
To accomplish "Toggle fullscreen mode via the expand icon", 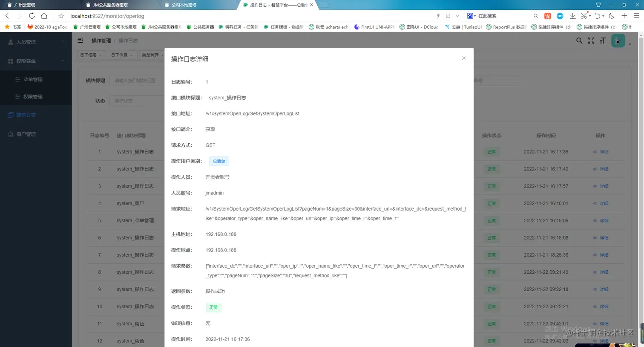I will pos(591,41).
